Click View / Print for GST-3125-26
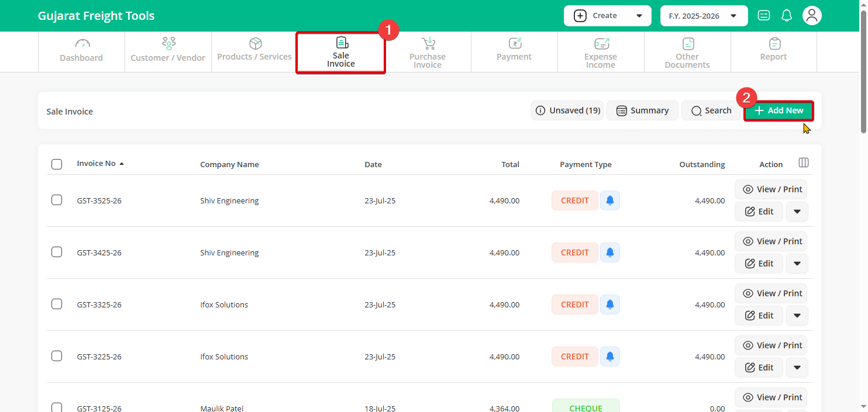The width and height of the screenshot is (868, 412). click(771, 397)
